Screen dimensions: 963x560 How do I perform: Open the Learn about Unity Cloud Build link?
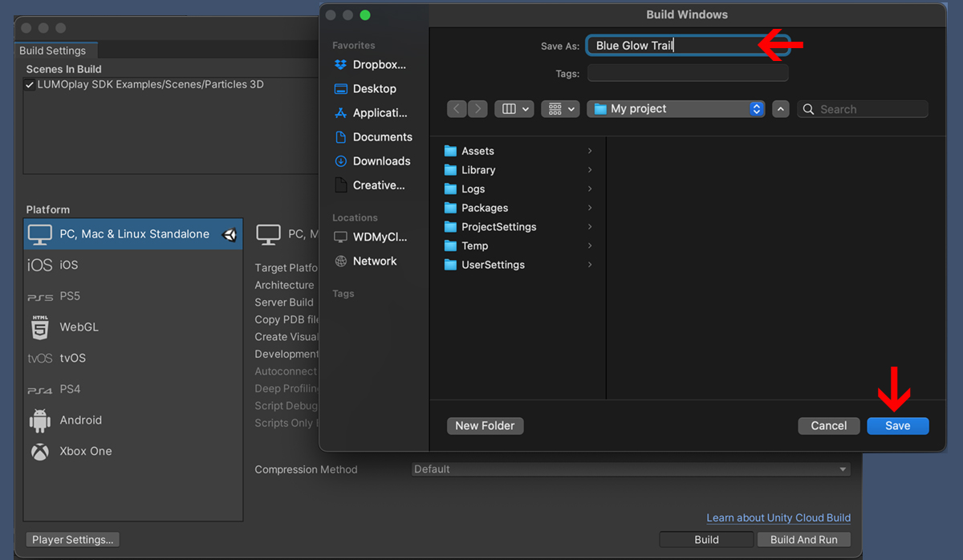(x=778, y=518)
